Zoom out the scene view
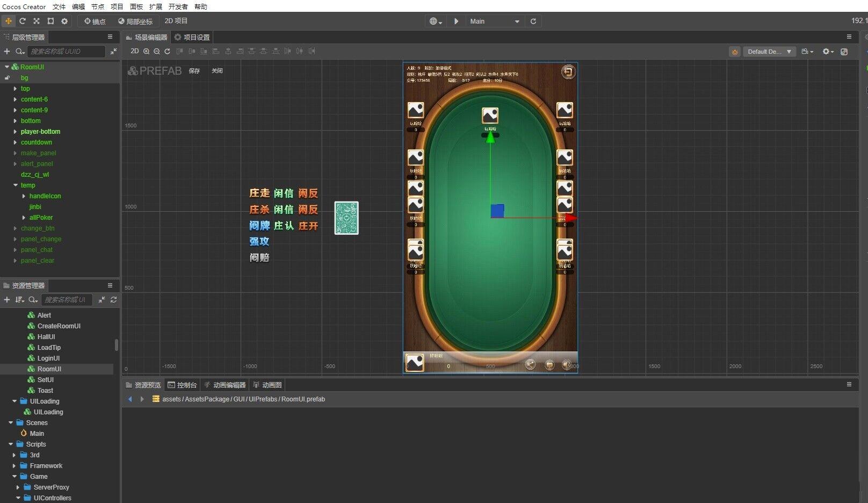868x503 pixels. click(157, 51)
